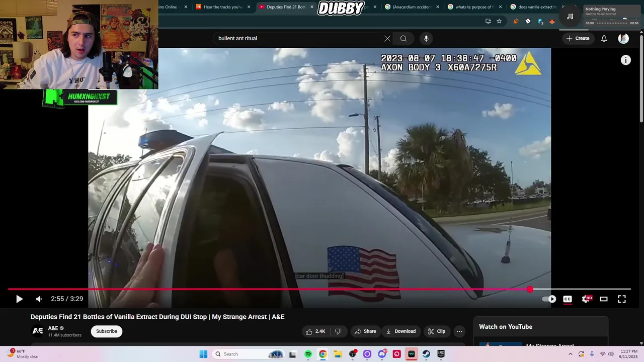This screenshot has width=644, height=362.
Task: Switch to theater mode view
Action: coord(604,299)
